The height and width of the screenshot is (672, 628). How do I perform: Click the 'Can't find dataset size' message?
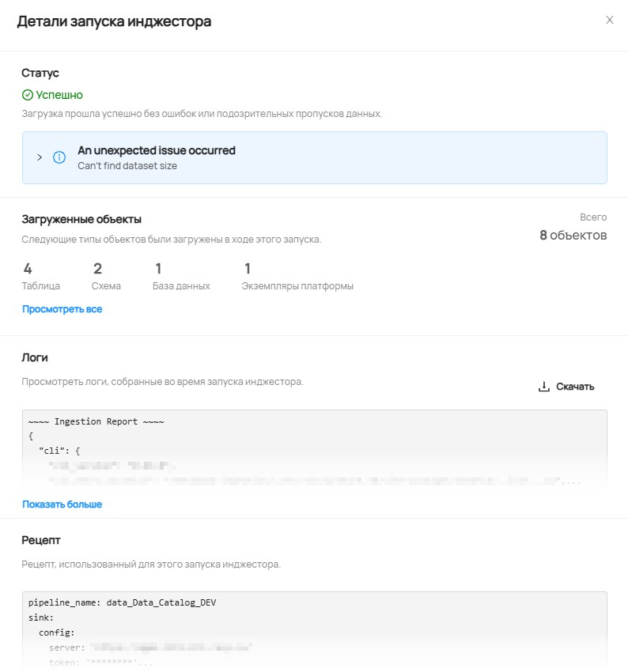point(127,166)
